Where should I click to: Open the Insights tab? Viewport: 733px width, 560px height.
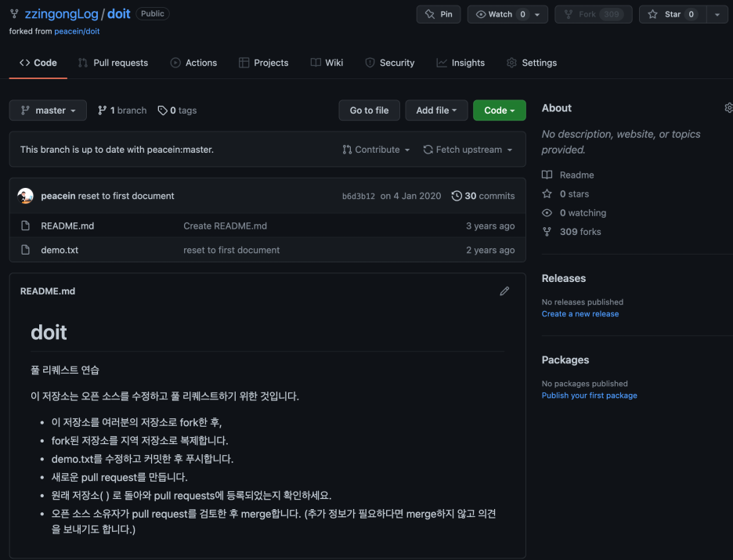pyautogui.click(x=460, y=63)
